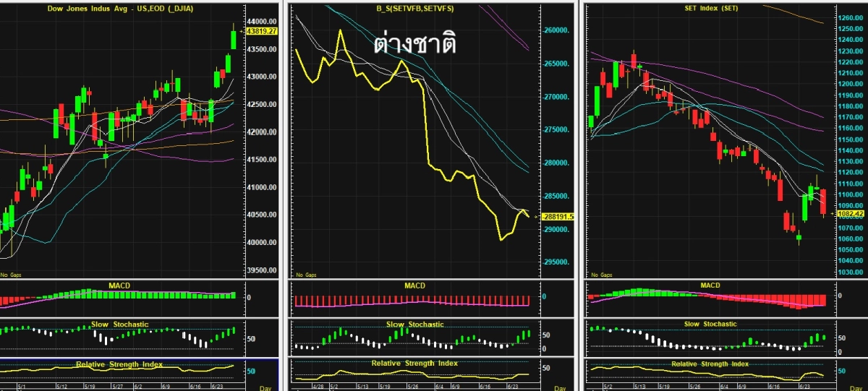
Task: Open Relative Strength Index pane in Dow chart
Action: coord(120,364)
